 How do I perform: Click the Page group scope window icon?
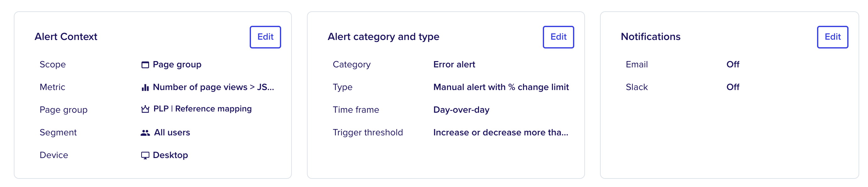click(145, 65)
